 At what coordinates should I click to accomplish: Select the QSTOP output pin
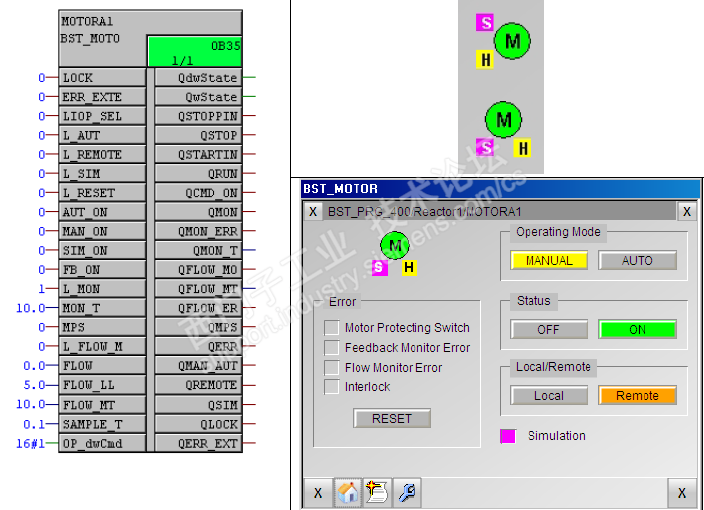point(198,135)
